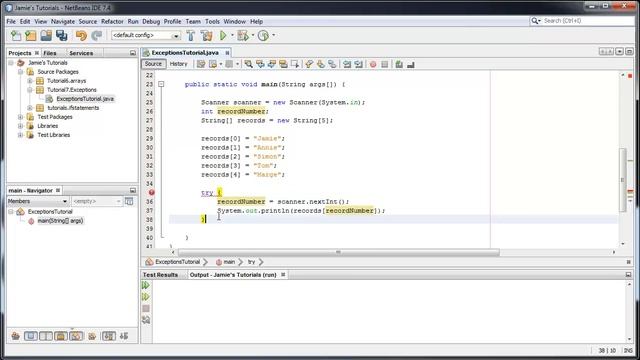Screen dimensions: 640x360
Task: Click the Build Project hammer icon
Action: [x=191, y=36]
